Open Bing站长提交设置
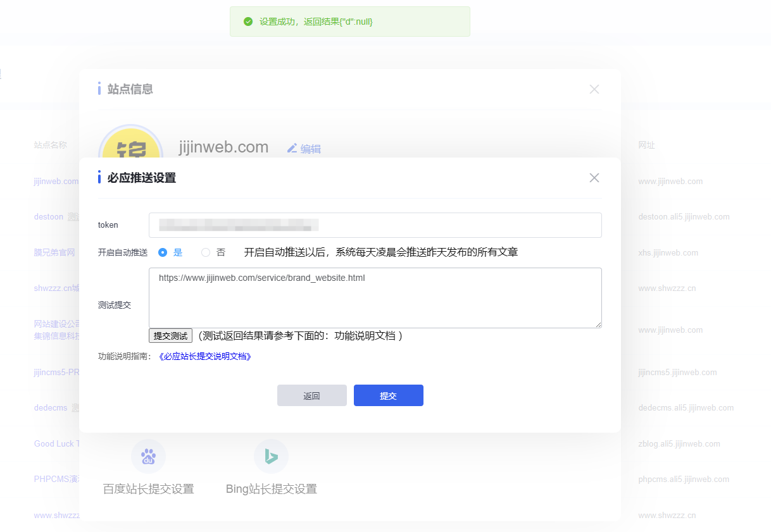Screen dimensions: 771x532 271,488
